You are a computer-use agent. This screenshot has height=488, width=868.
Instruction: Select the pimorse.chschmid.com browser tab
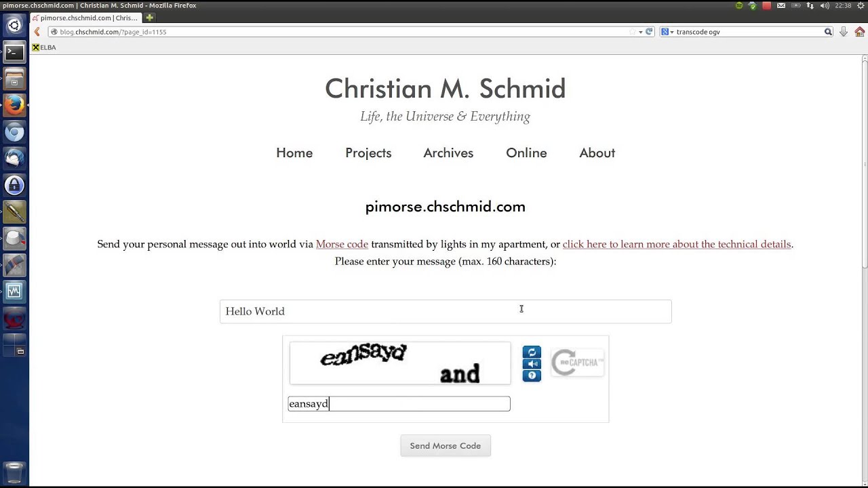86,18
